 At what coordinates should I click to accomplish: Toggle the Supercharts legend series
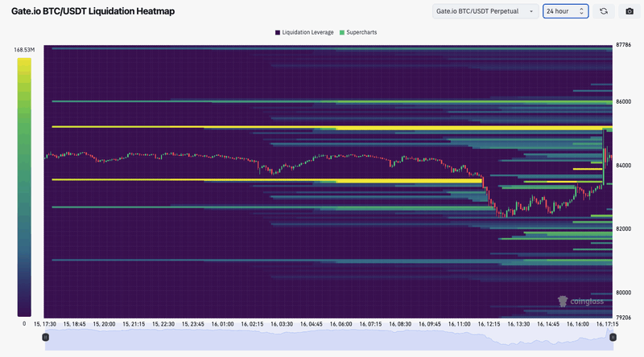click(358, 32)
